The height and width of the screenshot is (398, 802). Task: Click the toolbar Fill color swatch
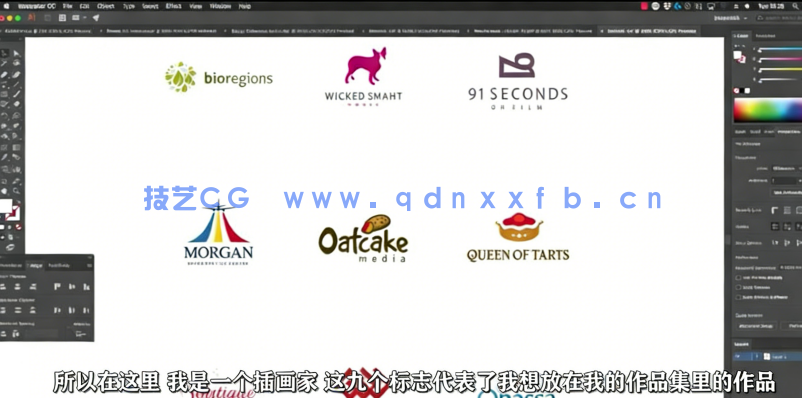5,206
